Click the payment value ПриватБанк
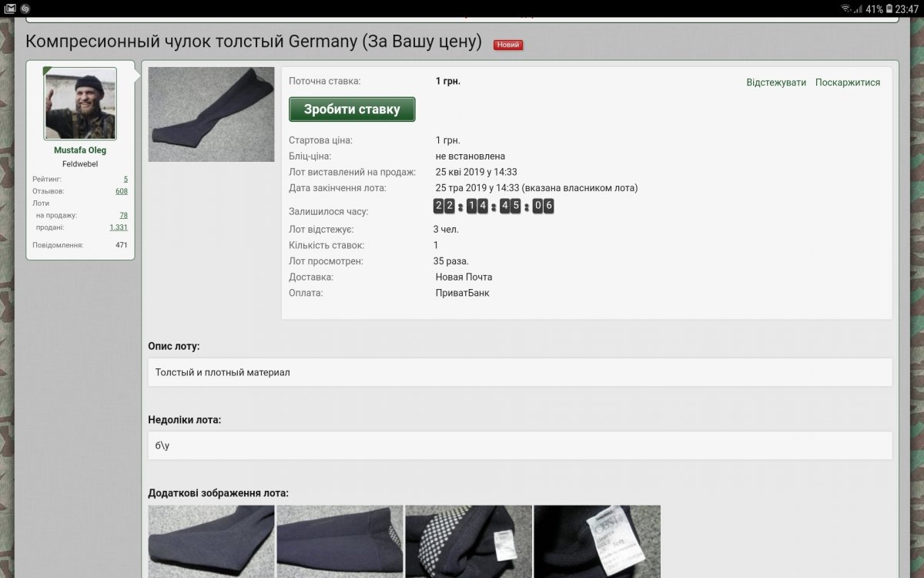Image resolution: width=924 pixels, height=578 pixels. tap(462, 293)
